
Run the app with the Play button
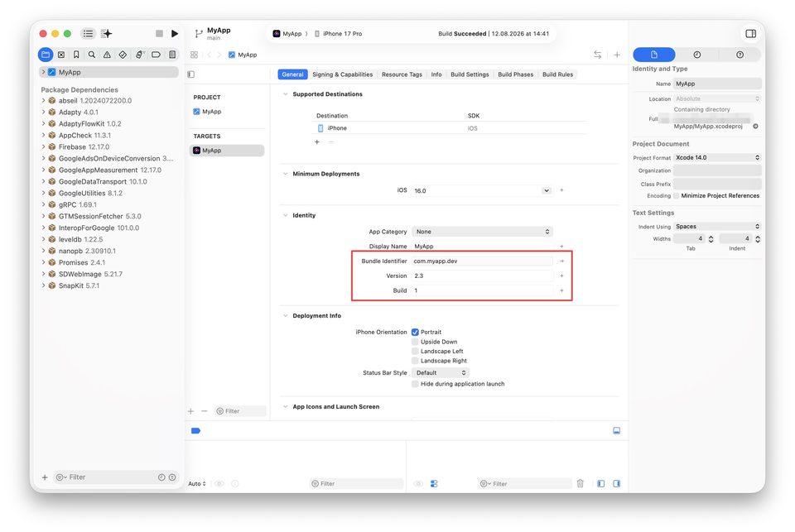[175, 33]
